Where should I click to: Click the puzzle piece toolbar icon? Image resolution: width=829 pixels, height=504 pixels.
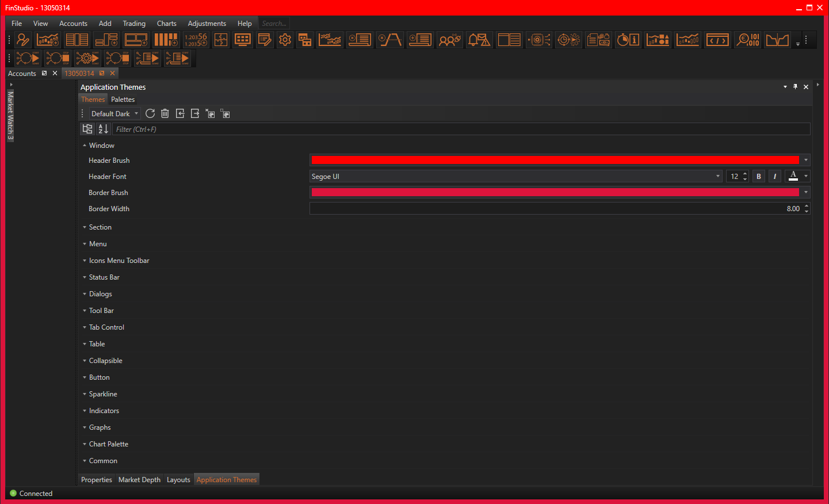(x=221, y=40)
